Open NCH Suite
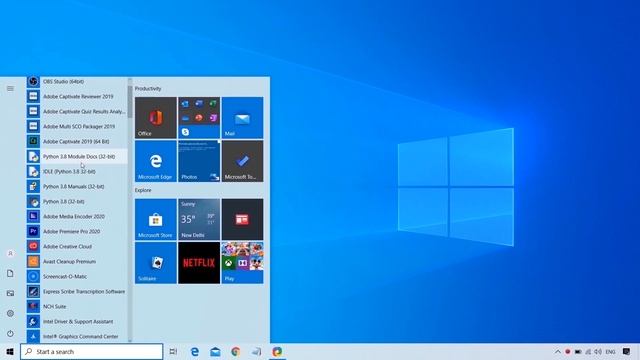Image resolution: width=640 pixels, height=360 pixels. (77, 307)
